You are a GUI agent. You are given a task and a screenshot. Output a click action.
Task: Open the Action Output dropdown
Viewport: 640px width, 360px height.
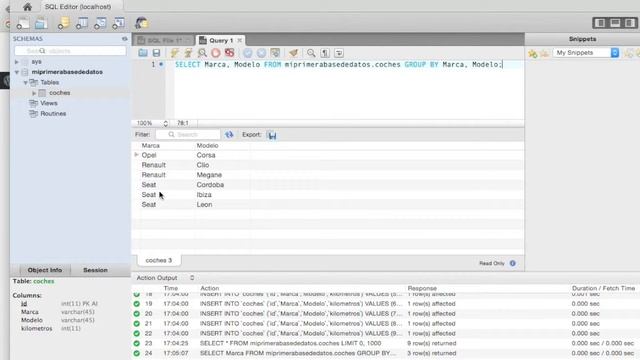(x=192, y=278)
